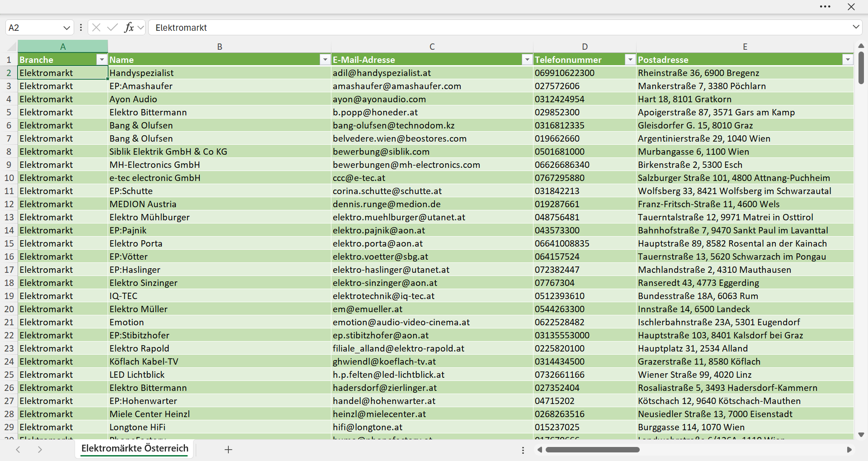Select the phone cell '06626686340'
The image size is (868, 461).
pyautogui.click(x=585, y=165)
